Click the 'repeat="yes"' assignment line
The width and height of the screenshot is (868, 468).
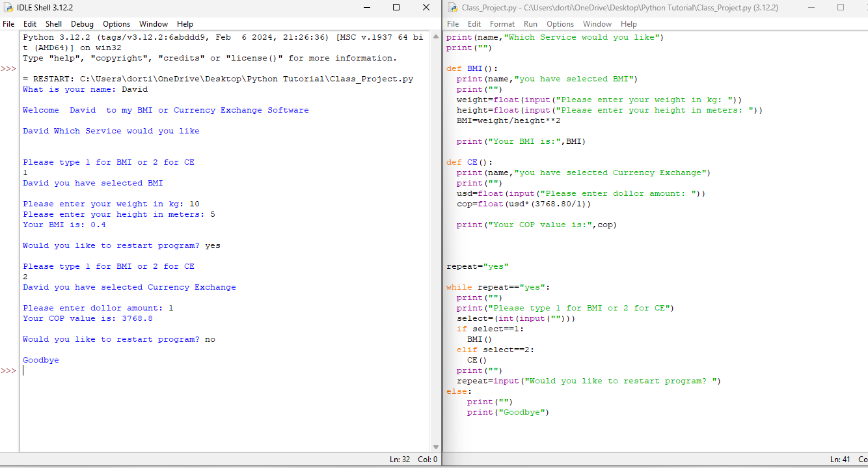point(477,266)
